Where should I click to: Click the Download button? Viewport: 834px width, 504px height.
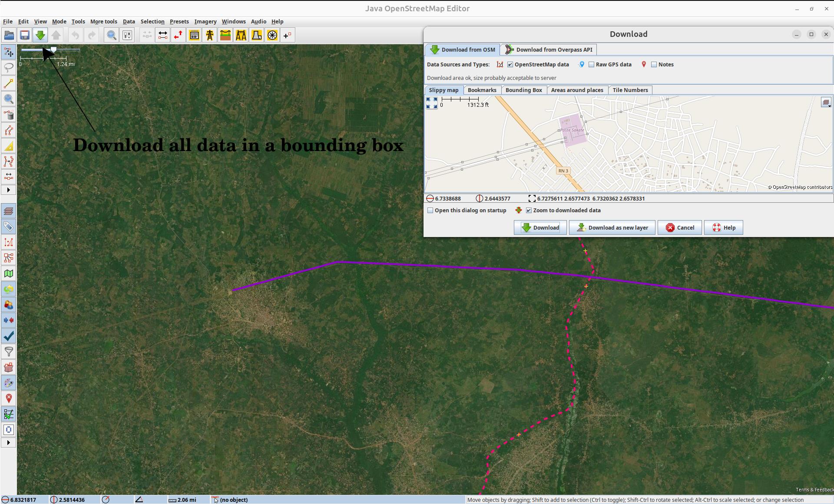(x=540, y=228)
